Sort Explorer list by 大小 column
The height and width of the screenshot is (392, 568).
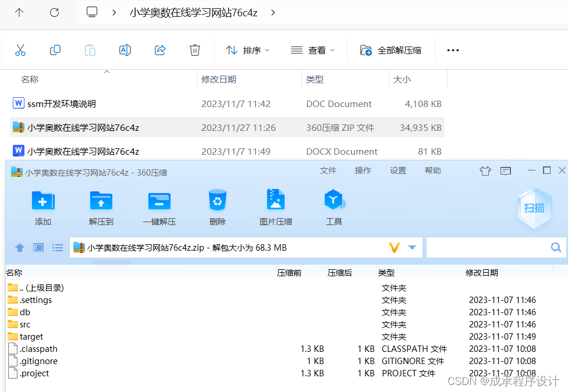pos(402,79)
